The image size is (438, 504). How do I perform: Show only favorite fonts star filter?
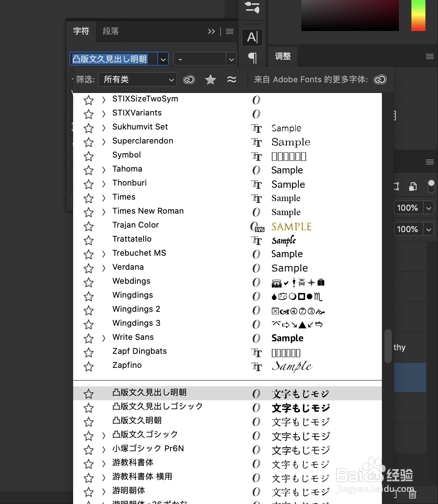[211, 79]
